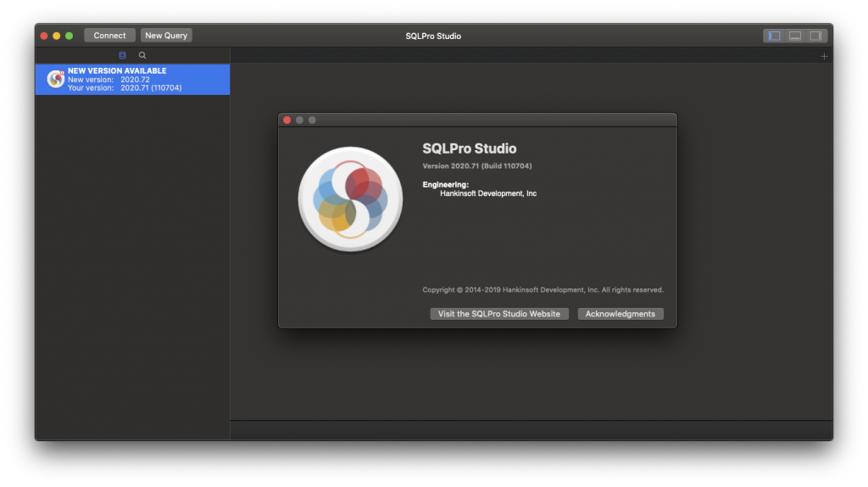Open the sidebar search icon

click(x=142, y=55)
